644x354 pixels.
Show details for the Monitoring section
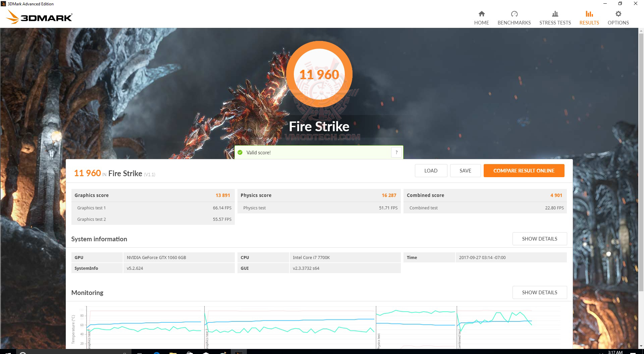click(539, 292)
